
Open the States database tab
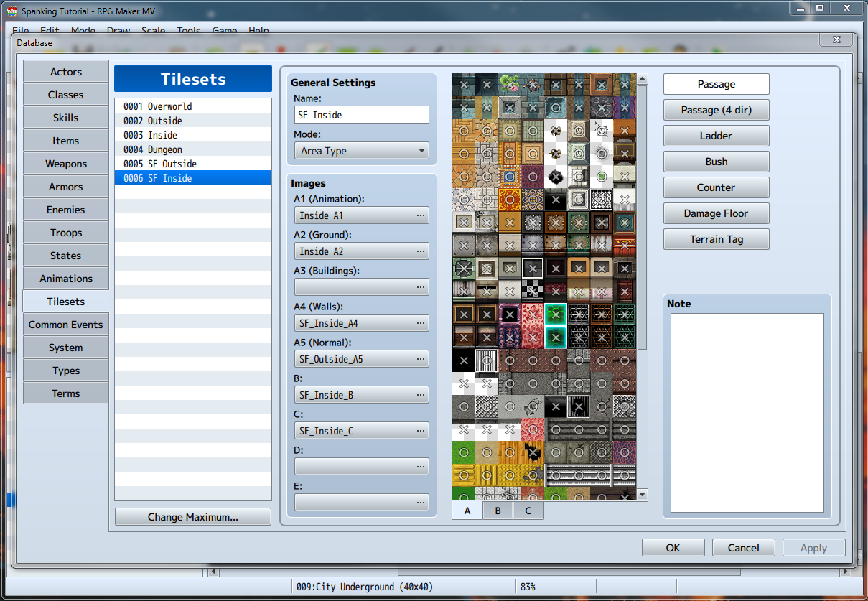66,256
